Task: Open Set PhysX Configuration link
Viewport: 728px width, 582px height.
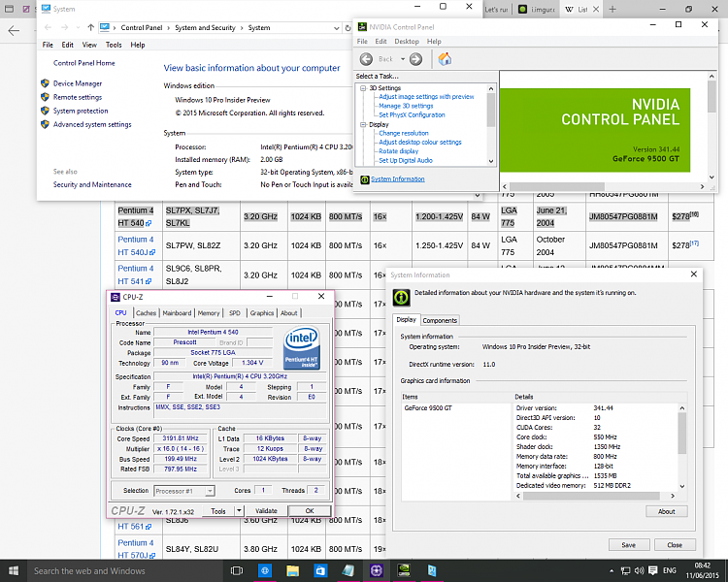Action: click(x=412, y=115)
